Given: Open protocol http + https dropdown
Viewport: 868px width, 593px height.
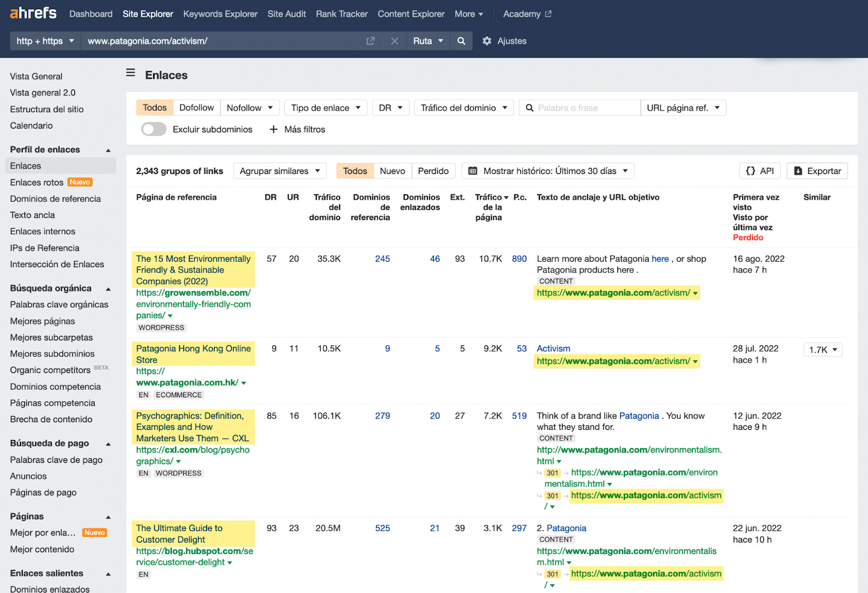Looking at the screenshot, I should [46, 41].
